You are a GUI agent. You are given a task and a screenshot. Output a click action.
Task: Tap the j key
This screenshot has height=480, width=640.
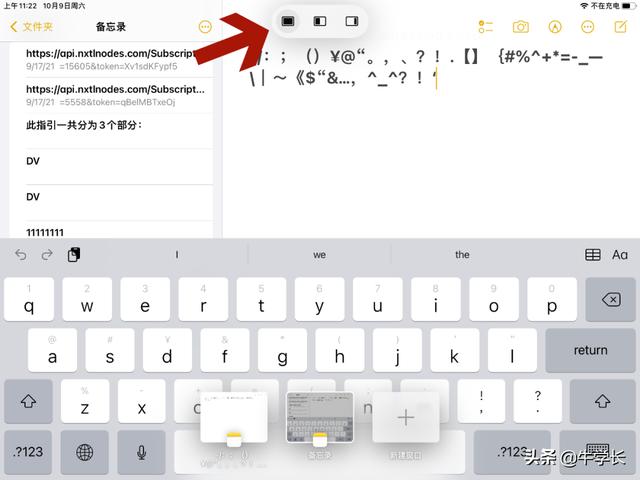point(397,351)
